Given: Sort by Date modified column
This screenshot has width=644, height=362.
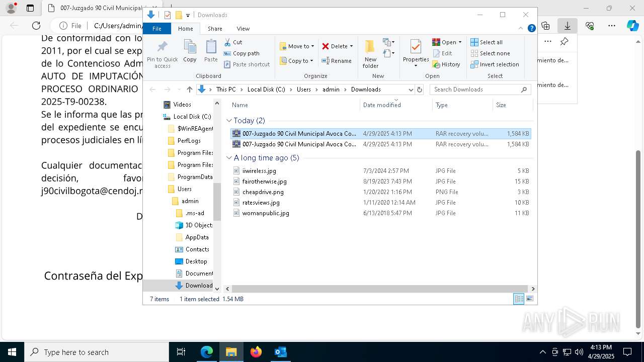Looking at the screenshot, I should coord(396,105).
